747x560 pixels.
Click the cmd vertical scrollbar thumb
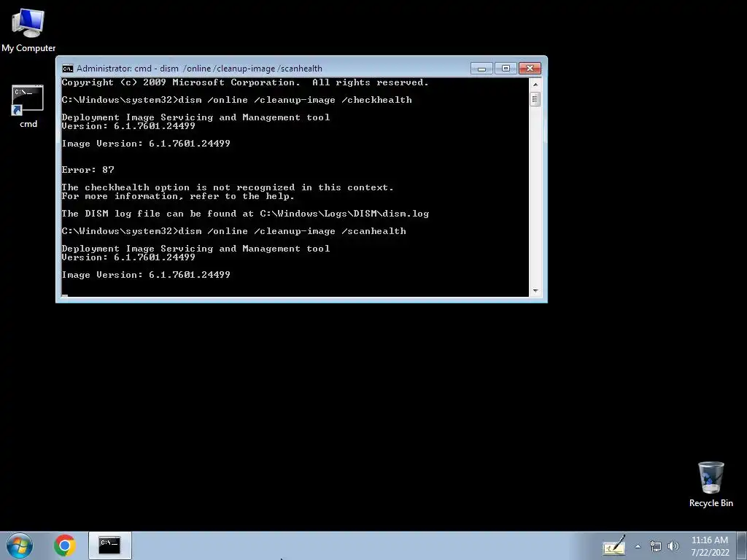(535, 99)
